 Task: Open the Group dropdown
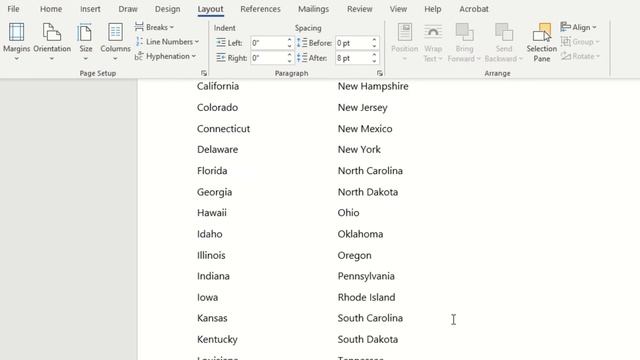click(x=580, y=42)
